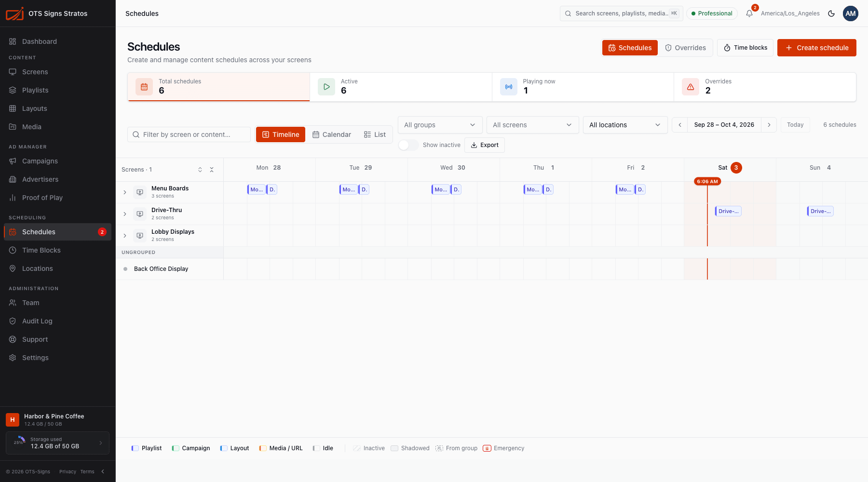Select the Overrides tab
The image size is (868, 482).
(685, 48)
